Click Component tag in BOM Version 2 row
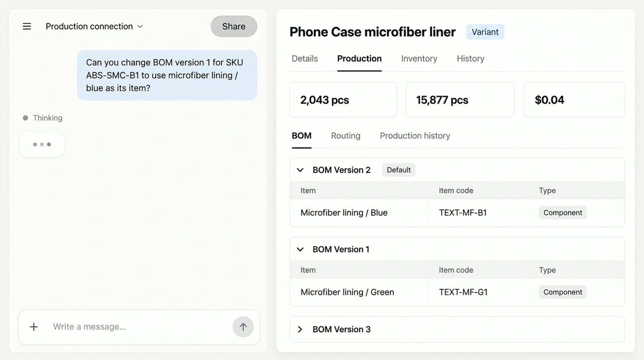Image resolution: width=644 pixels, height=360 pixels. tap(563, 213)
